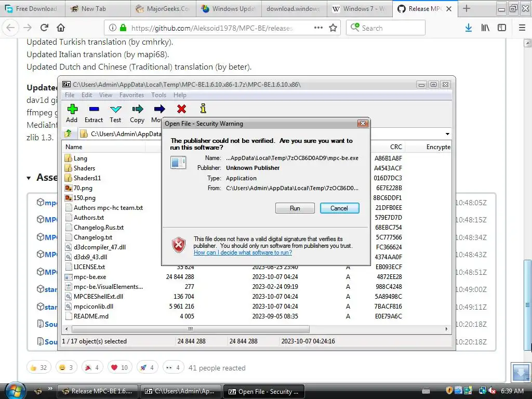The image size is (532, 399).
Task: Open the File menu in 7-Zip
Action: click(70, 95)
